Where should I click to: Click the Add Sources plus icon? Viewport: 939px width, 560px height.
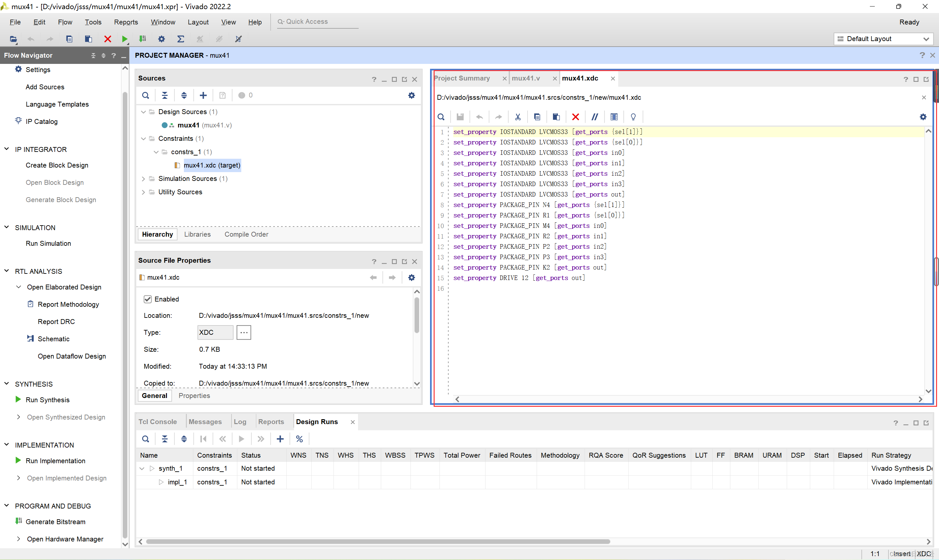tap(203, 95)
